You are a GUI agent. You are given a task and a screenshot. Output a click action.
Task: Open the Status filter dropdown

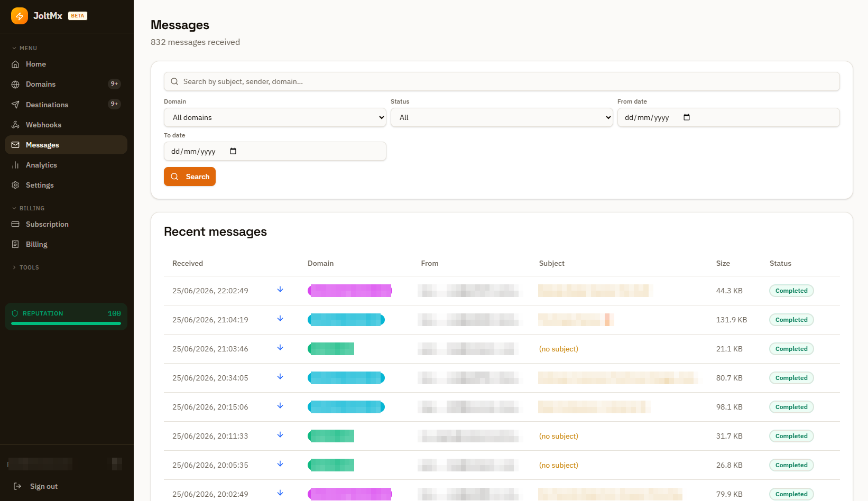tap(502, 117)
